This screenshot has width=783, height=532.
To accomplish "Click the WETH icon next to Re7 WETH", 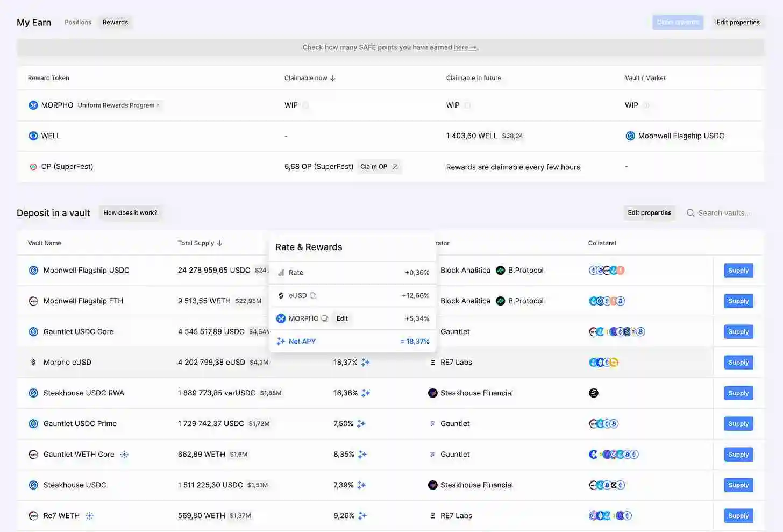I will pyautogui.click(x=33, y=515).
